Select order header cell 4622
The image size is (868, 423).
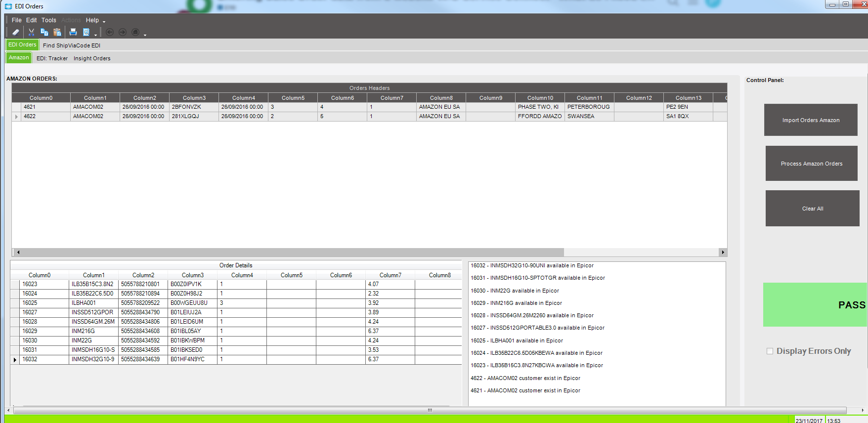(46, 117)
